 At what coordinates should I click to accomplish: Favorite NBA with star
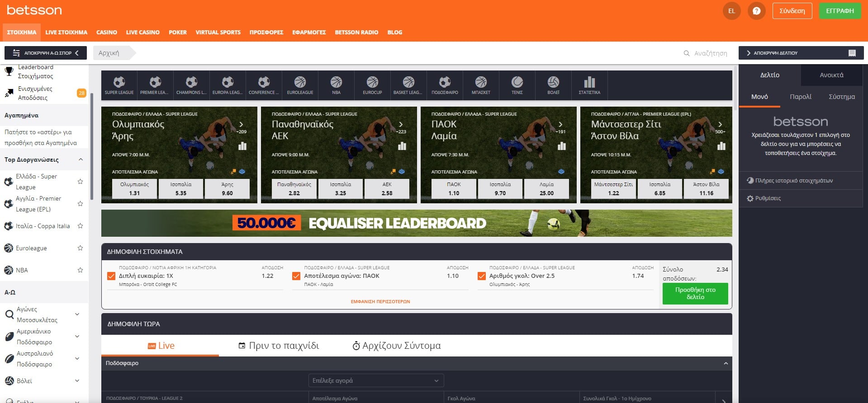[80, 270]
